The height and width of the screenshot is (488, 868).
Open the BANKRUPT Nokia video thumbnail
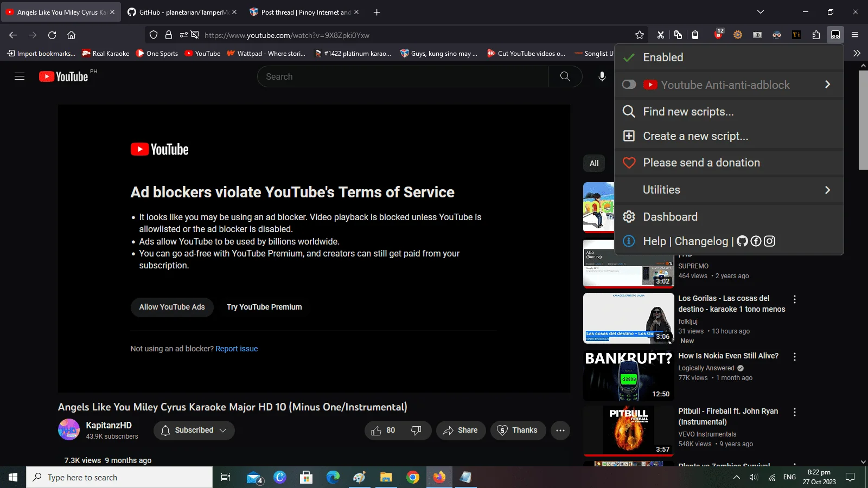click(x=628, y=375)
